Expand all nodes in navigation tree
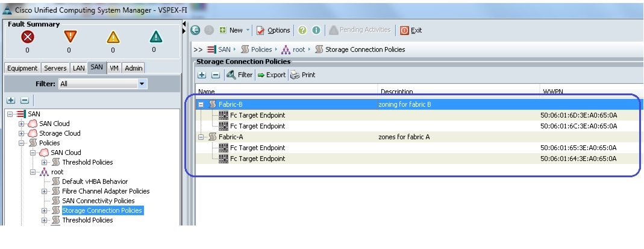The image size is (644, 249). click(x=11, y=100)
